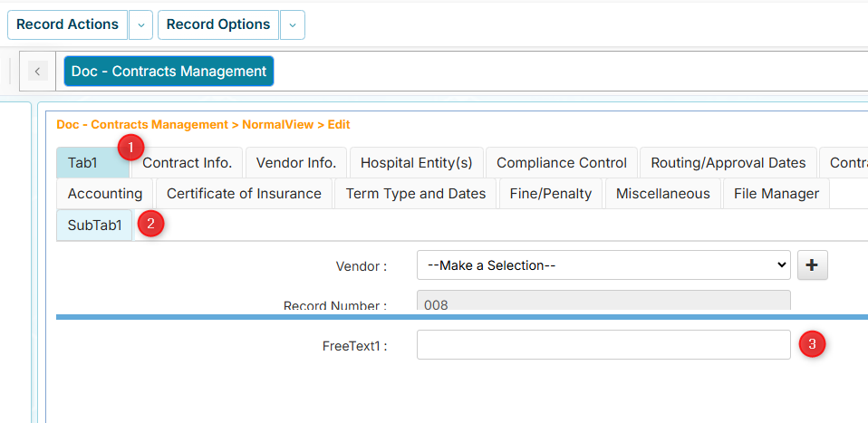Screen dimensions: 868x423
Task: Open the File Manager tab
Action: click(776, 194)
